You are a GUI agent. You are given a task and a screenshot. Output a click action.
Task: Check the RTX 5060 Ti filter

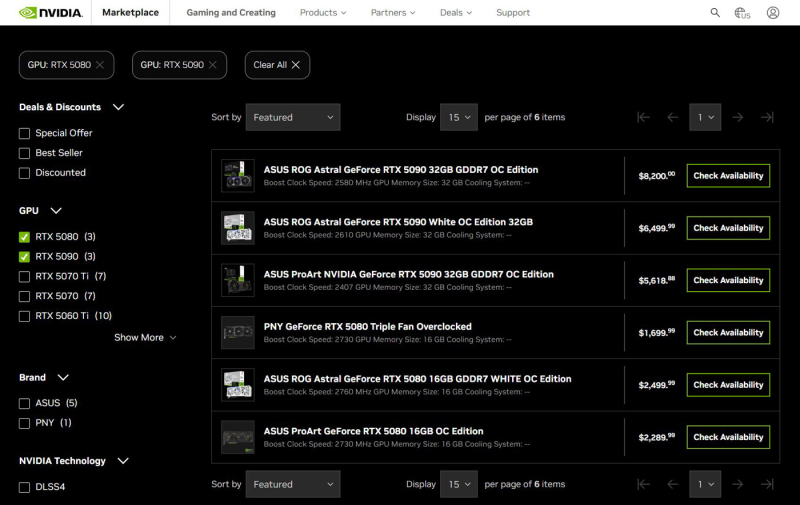24,316
